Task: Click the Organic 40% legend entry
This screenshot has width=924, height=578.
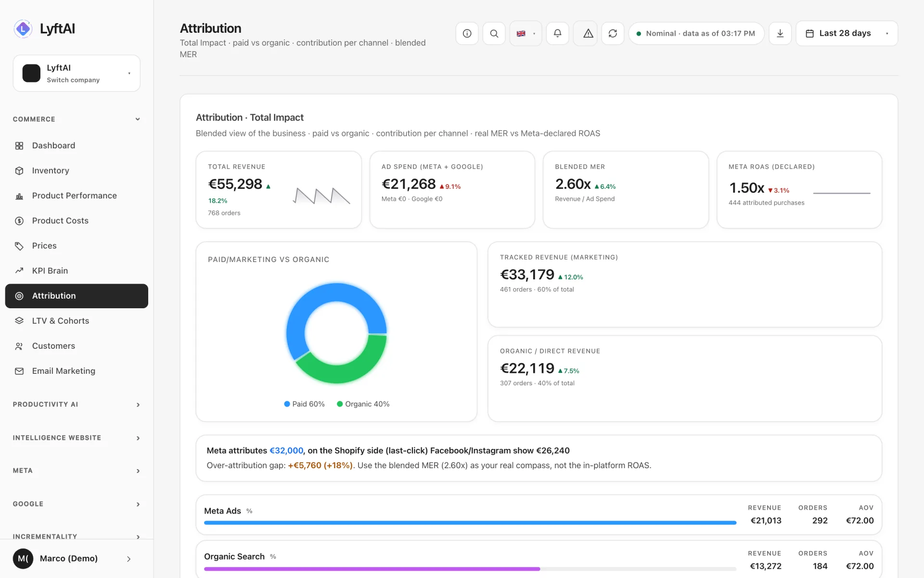Action: (363, 404)
